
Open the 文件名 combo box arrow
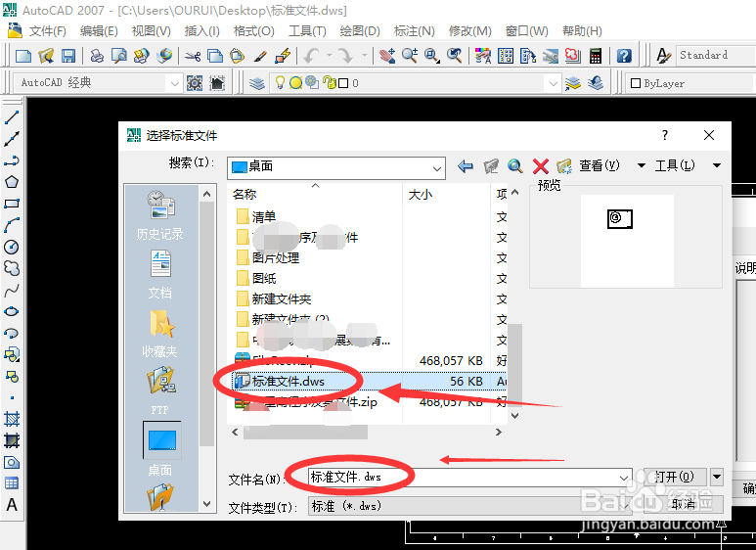623,478
